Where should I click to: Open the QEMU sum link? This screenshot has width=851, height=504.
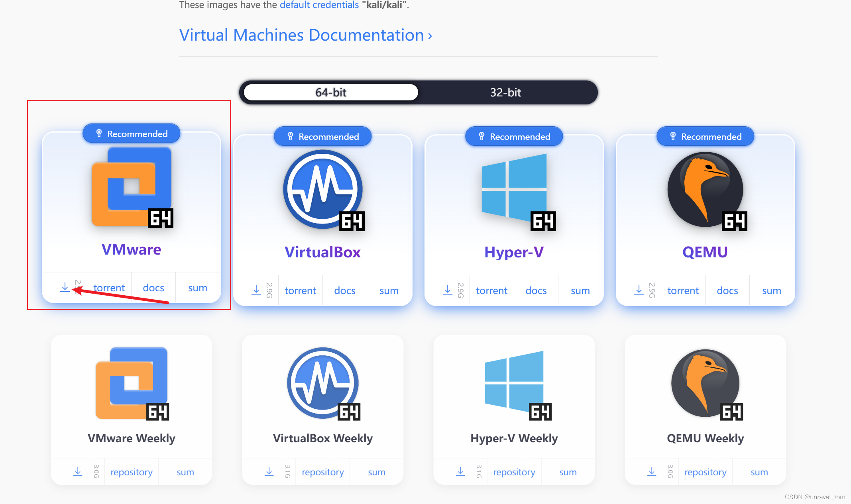click(772, 290)
